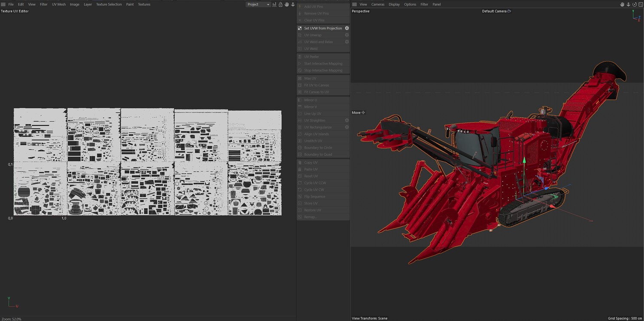The height and width of the screenshot is (321, 644).
Task: Open the Edit menu
Action: pyautogui.click(x=21, y=4)
